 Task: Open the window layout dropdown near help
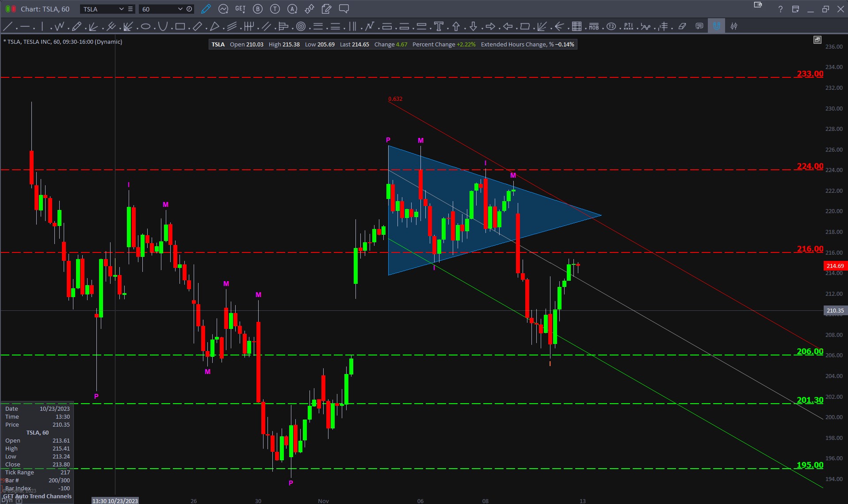point(758,5)
